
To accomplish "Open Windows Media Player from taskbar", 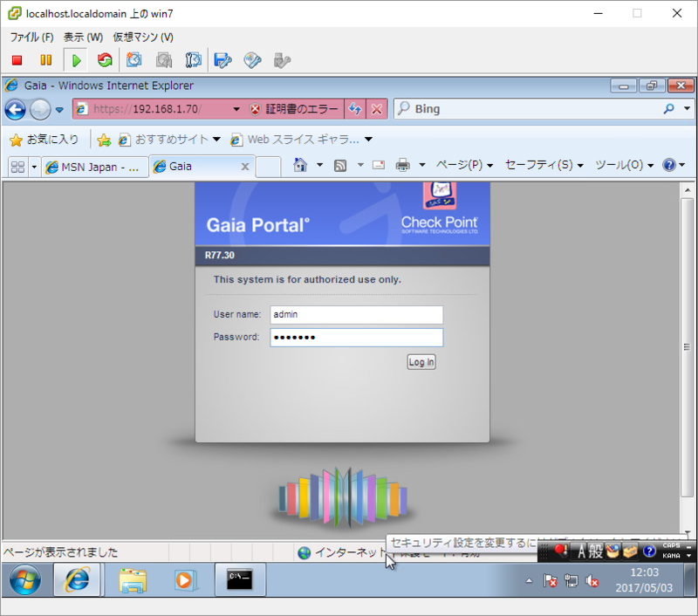I will (x=185, y=580).
